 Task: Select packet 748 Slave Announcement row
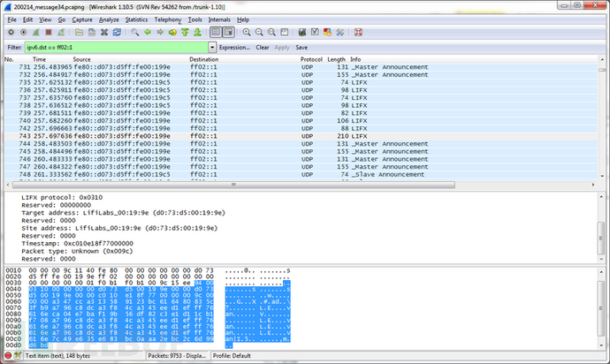click(301, 175)
